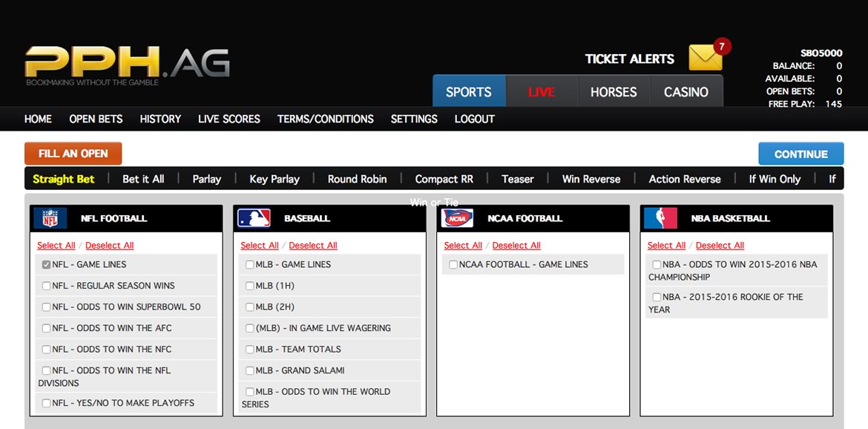The image size is (868, 429).
Task: Check the MLB (2H) checkbox
Action: pyautogui.click(x=250, y=307)
